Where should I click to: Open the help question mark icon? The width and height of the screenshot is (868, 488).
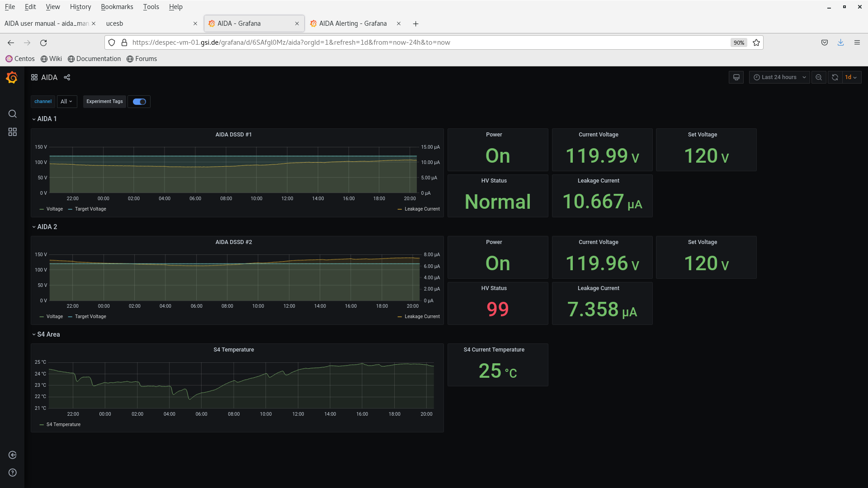coord(13,473)
